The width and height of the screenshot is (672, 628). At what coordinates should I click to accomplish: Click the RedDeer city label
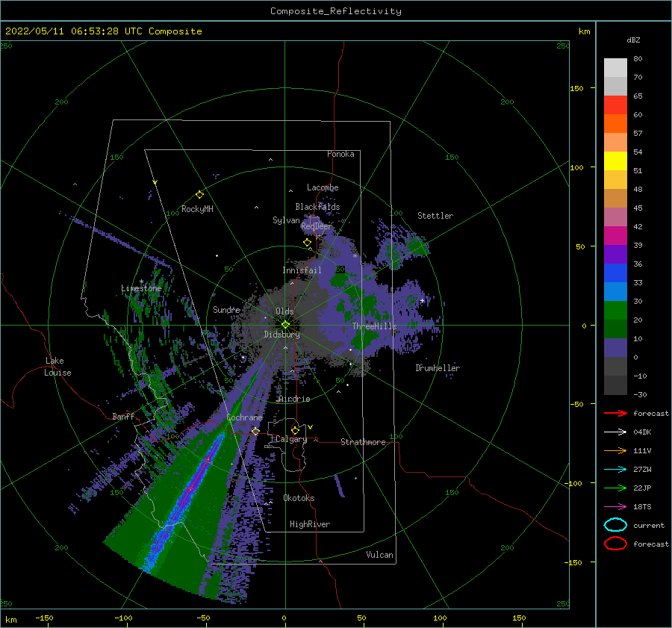(317, 226)
